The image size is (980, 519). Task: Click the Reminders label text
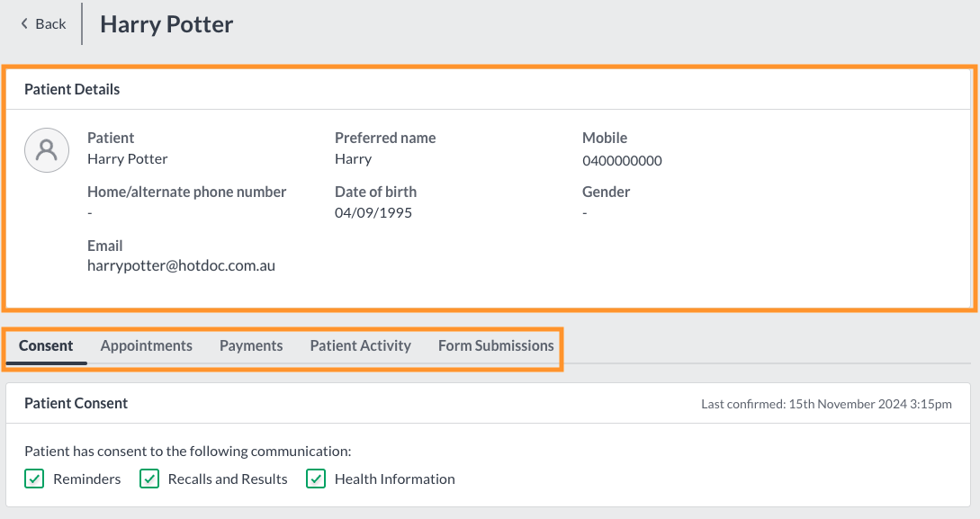coord(87,479)
